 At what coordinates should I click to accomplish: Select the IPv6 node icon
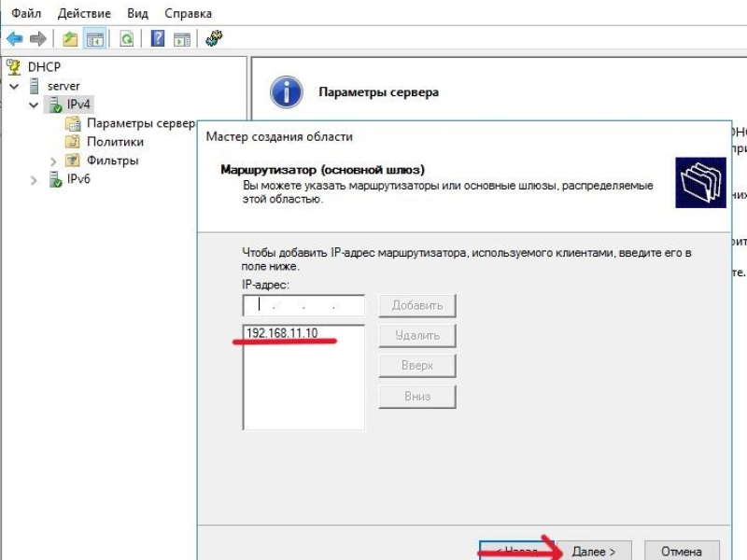(x=56, y=179)
